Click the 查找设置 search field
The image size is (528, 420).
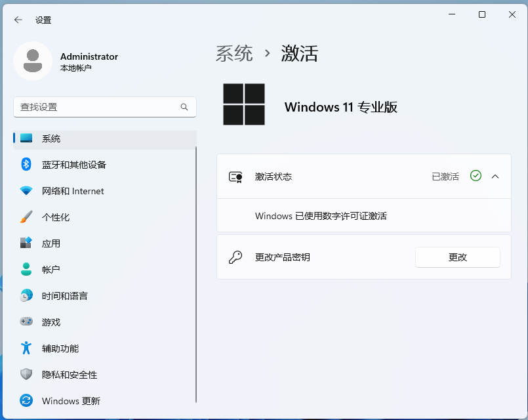tap(105, 107)
